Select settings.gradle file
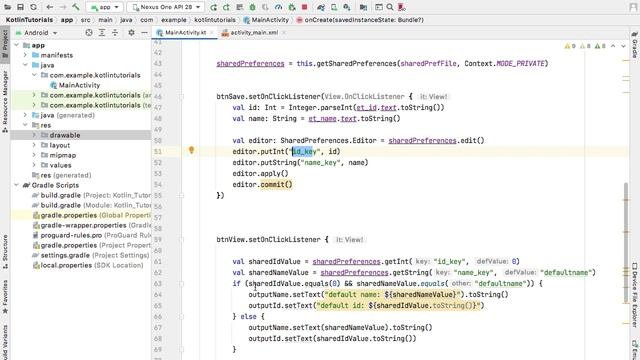This screenshot has width=640, height=360. tap(91, 255)
